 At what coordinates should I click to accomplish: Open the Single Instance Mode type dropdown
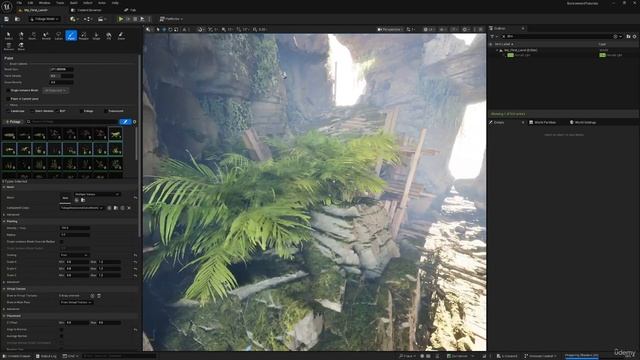pyautogui.click(x=55, y=90)
